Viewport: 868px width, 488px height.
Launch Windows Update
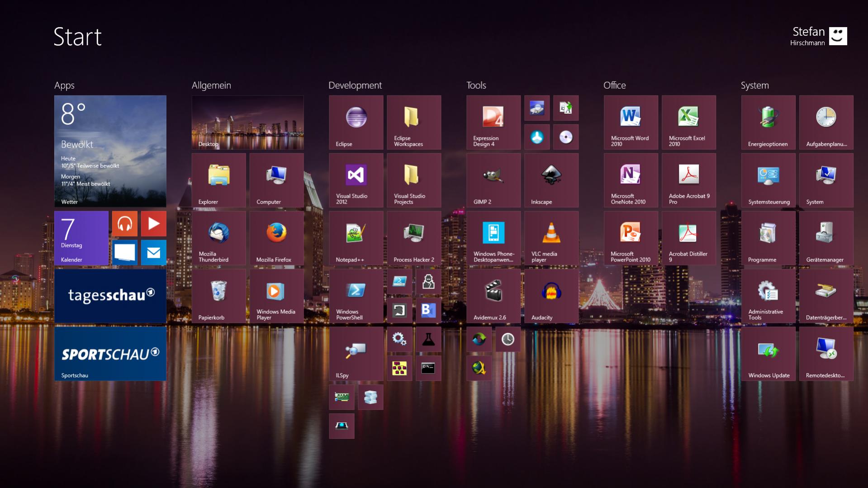[x=768, y=354]
